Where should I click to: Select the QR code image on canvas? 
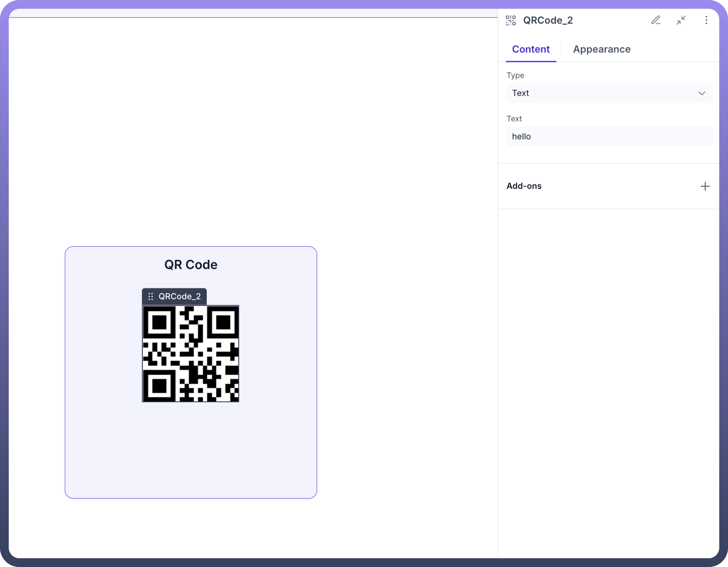[x=191, y=354]
